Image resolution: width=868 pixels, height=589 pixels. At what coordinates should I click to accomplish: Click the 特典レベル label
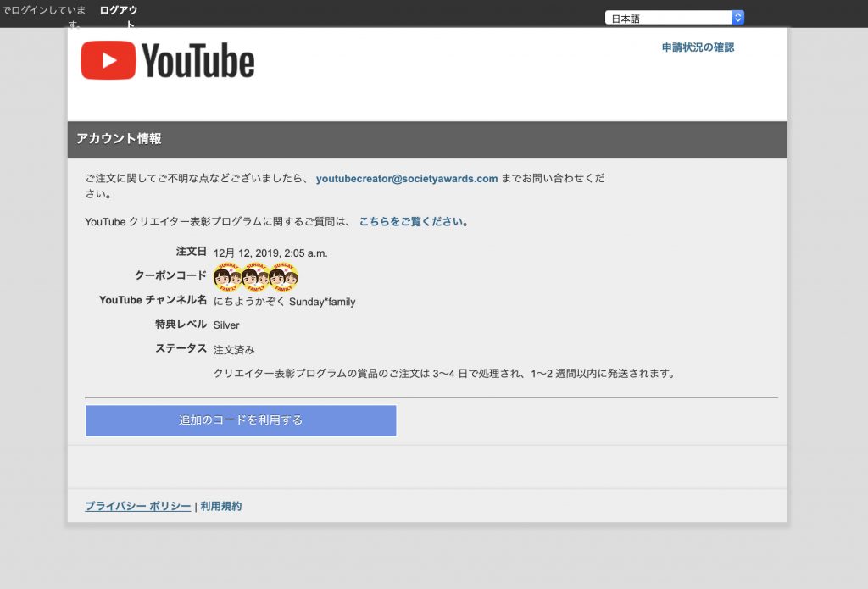click(181, 325)
